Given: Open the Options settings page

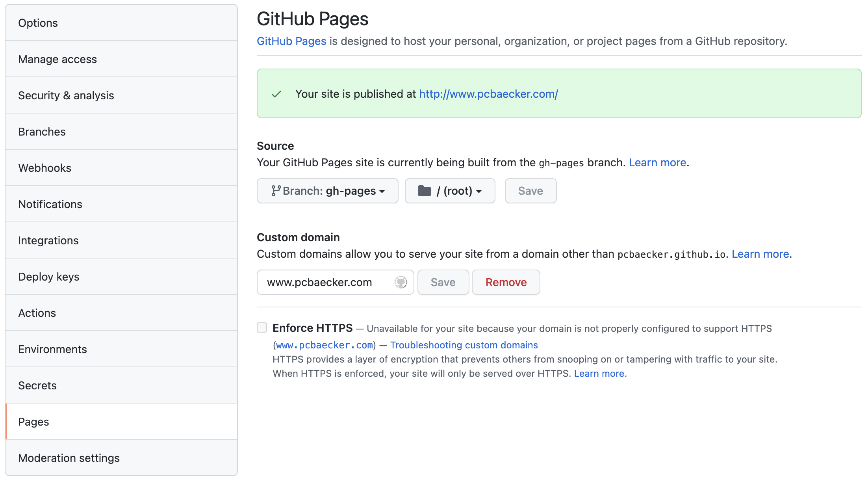Looking at the screenshot, I should click(121, 23).
